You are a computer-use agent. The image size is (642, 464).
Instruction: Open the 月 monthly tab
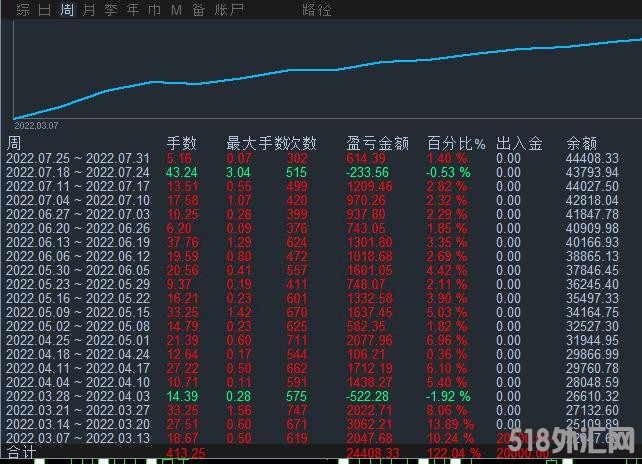88,9
